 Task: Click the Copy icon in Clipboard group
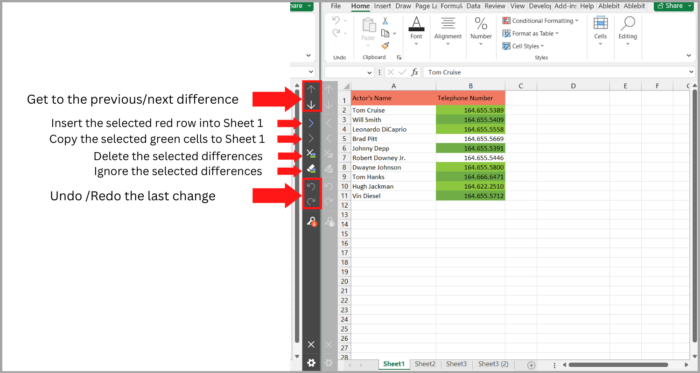point(385,33)
